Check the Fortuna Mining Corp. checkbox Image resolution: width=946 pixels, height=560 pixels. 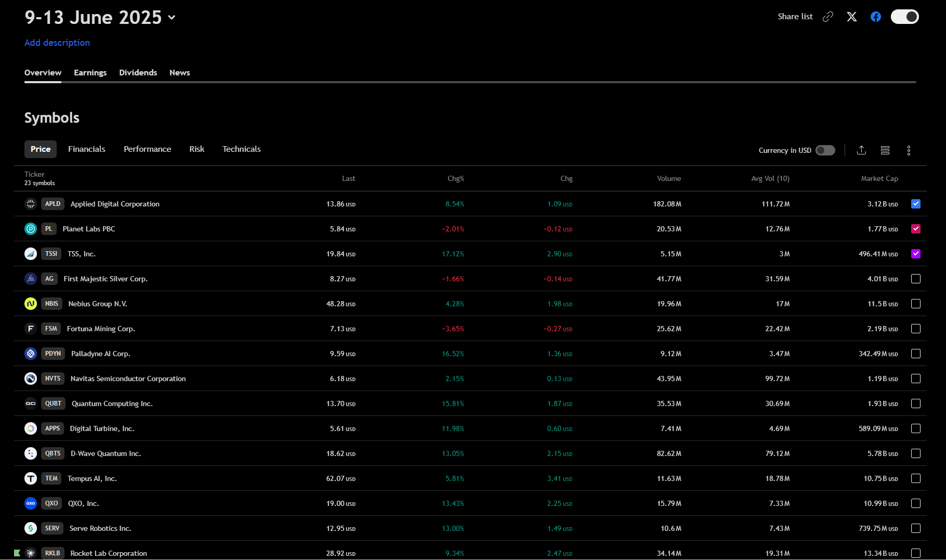tap(916, 329)
